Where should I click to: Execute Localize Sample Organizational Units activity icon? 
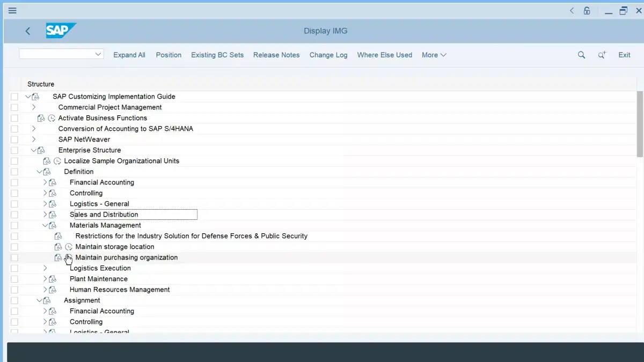[57, 161]
